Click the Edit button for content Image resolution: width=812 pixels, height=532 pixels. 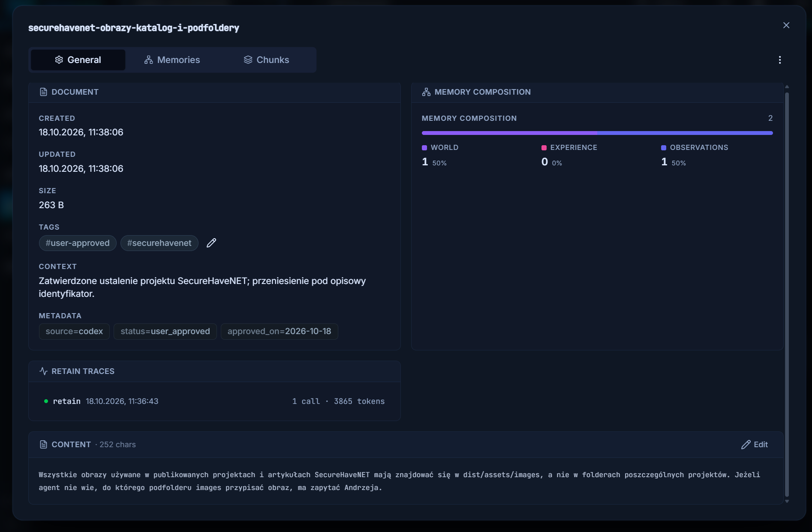point(755,445)
